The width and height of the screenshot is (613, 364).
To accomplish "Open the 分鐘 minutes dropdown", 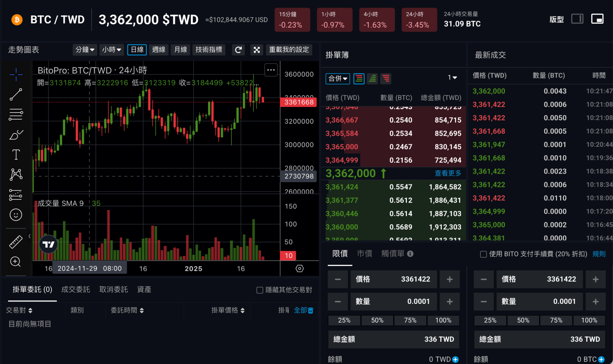I will [x=85, y=50].
